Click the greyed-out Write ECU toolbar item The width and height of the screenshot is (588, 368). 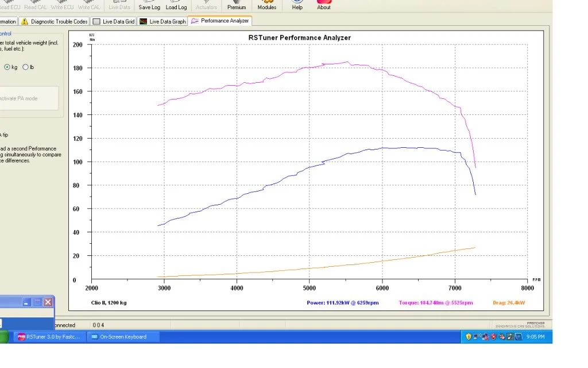pos(62,5)
